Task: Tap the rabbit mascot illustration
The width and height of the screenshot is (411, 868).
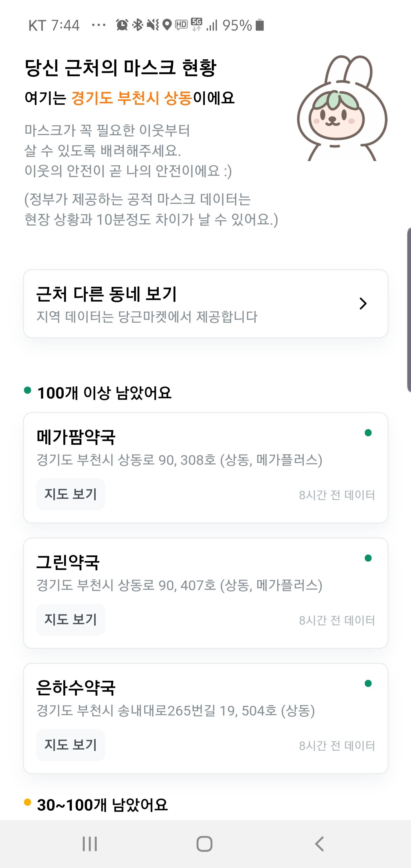Action: click(342, 108)
